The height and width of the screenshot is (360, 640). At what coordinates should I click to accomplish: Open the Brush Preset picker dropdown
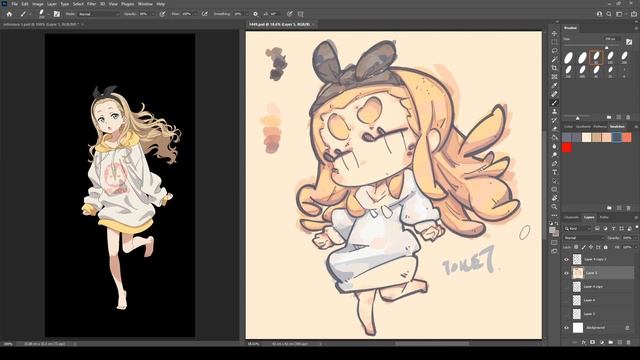48,14
